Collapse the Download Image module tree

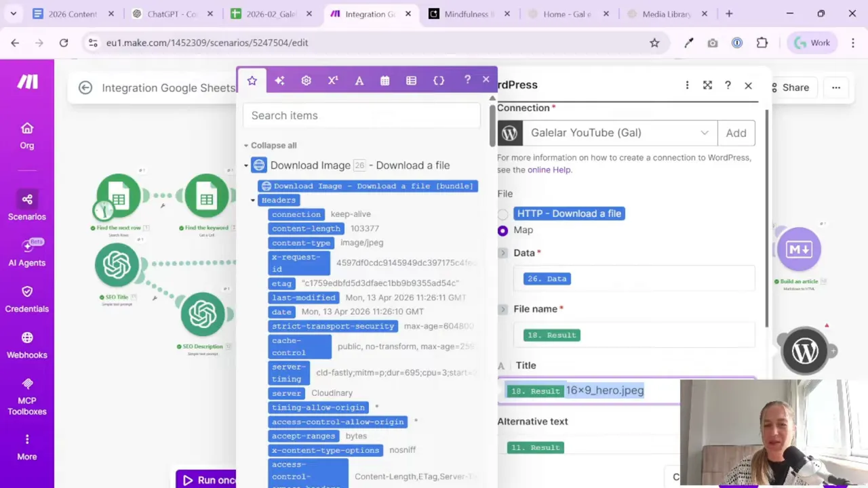[x=246, y=165]
